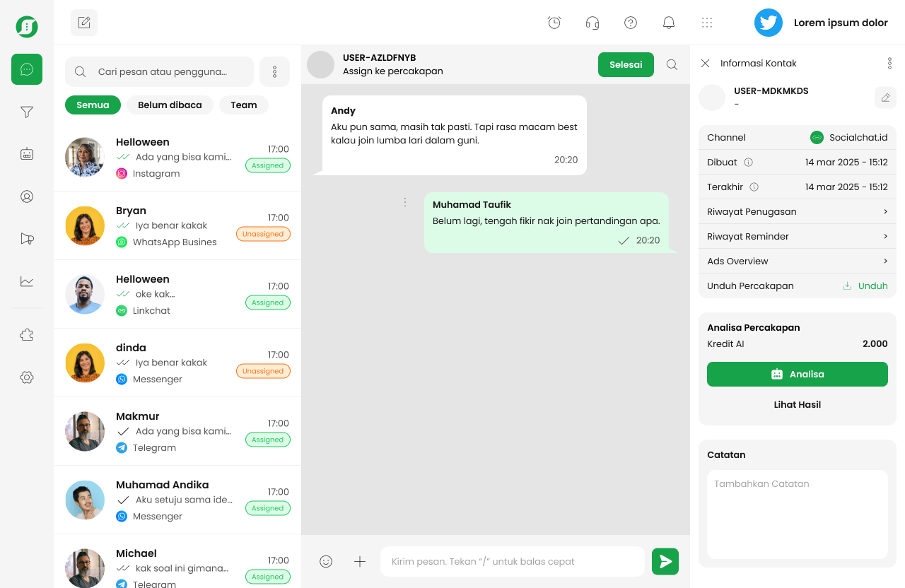Open the emoji picker in the message bar
The width and height of the screenshot is (905, 588).
tap(326, 561)
